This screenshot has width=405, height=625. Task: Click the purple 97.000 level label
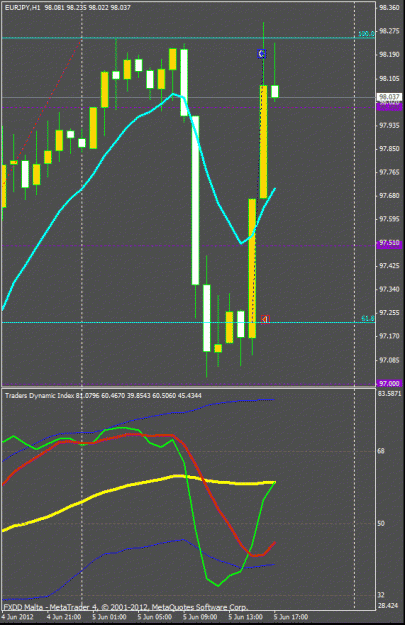point(389,383)
